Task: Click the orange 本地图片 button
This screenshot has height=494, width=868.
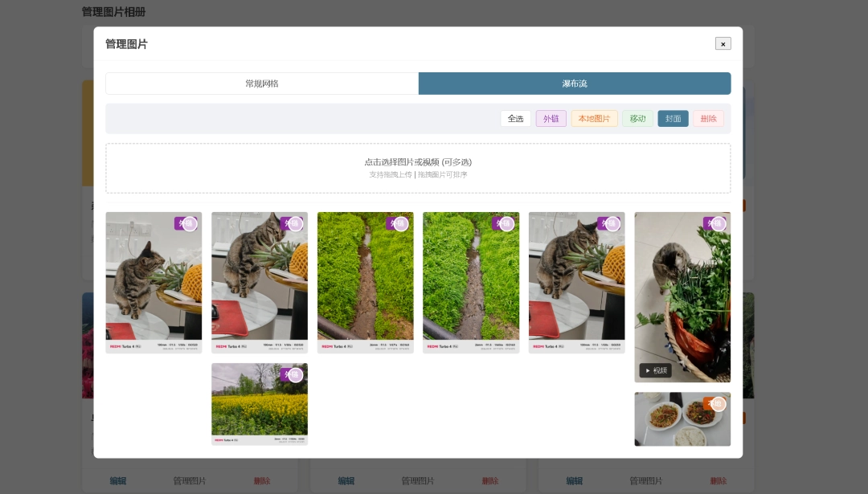Action: coord(594,119)
